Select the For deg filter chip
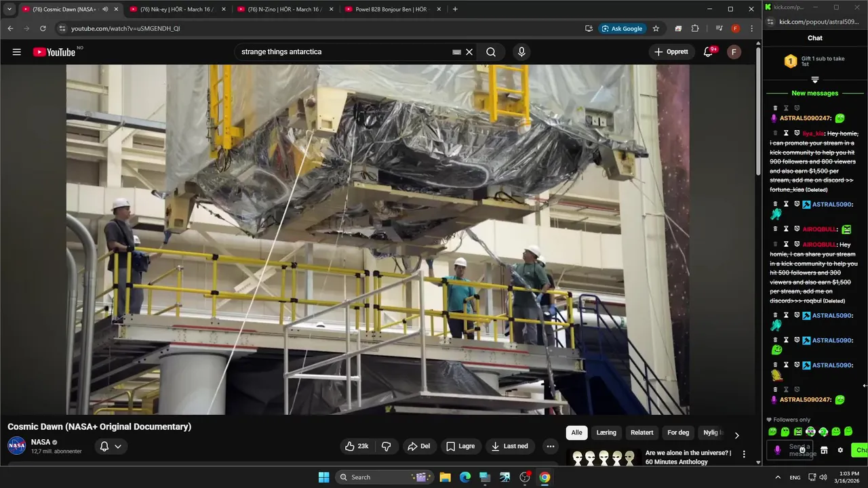This screenshot has height=488, width=868. coord(678,432)
